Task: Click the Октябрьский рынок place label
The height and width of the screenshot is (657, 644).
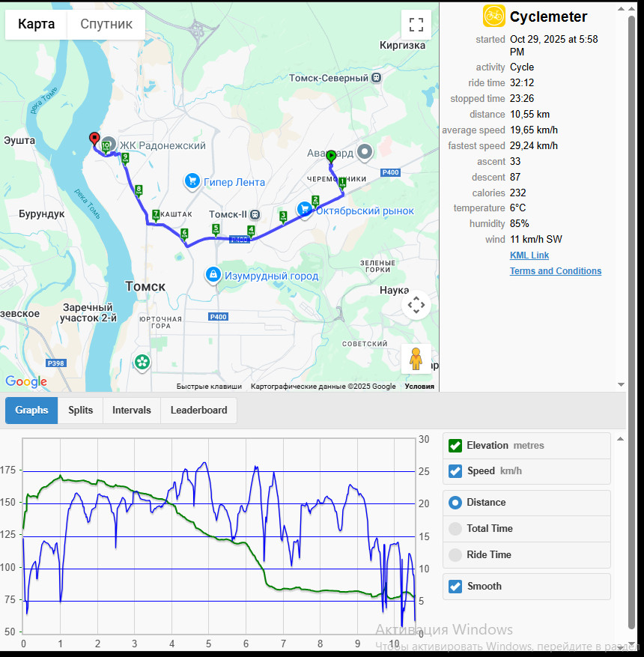Action: [365, 211]
